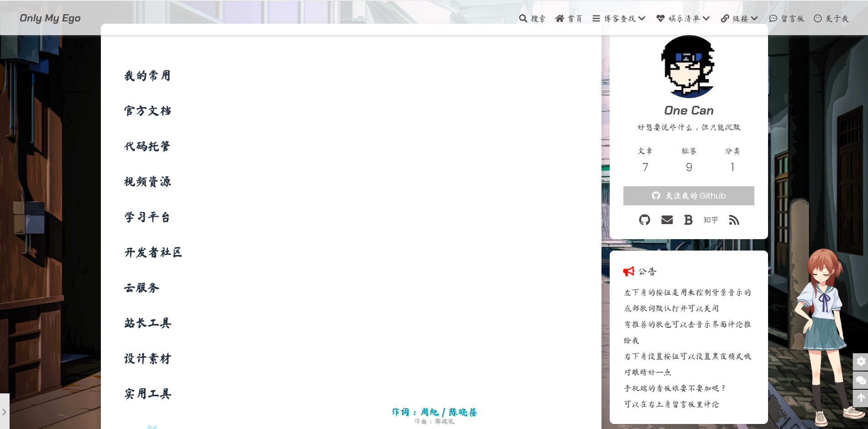Click the chat bubbles comment icon
This screenshot has height=429, width=868.
860,380
